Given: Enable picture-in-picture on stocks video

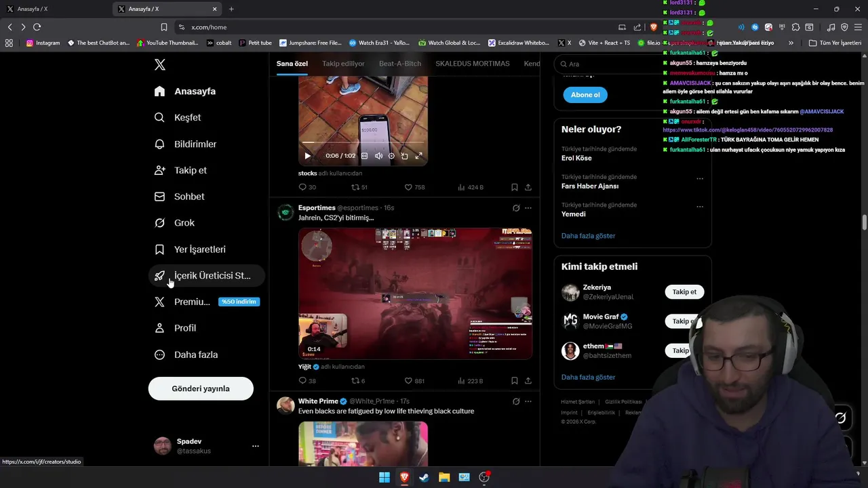Looking at the screenshot, I should coord(405,156).
